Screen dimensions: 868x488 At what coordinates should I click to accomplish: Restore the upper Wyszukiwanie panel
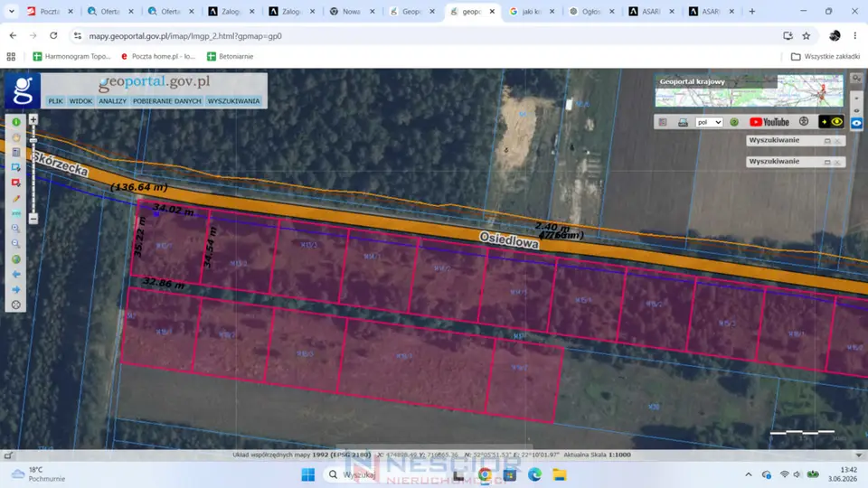coord(827,141)
